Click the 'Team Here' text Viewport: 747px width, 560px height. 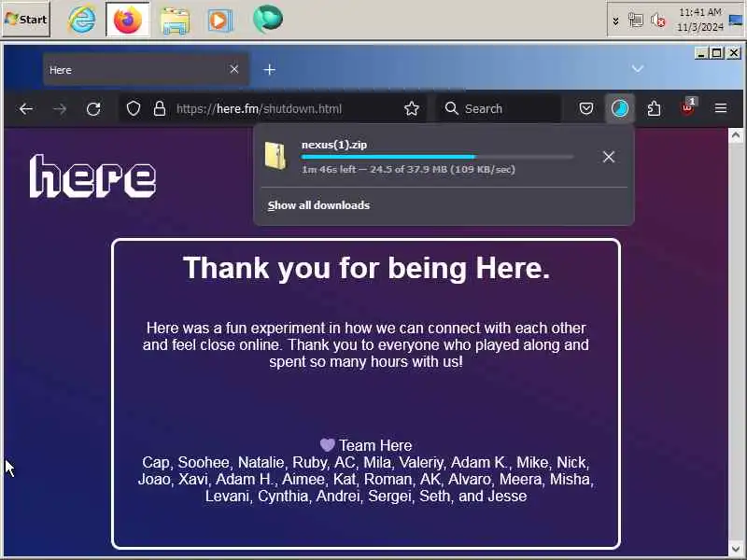click(375, 445)
